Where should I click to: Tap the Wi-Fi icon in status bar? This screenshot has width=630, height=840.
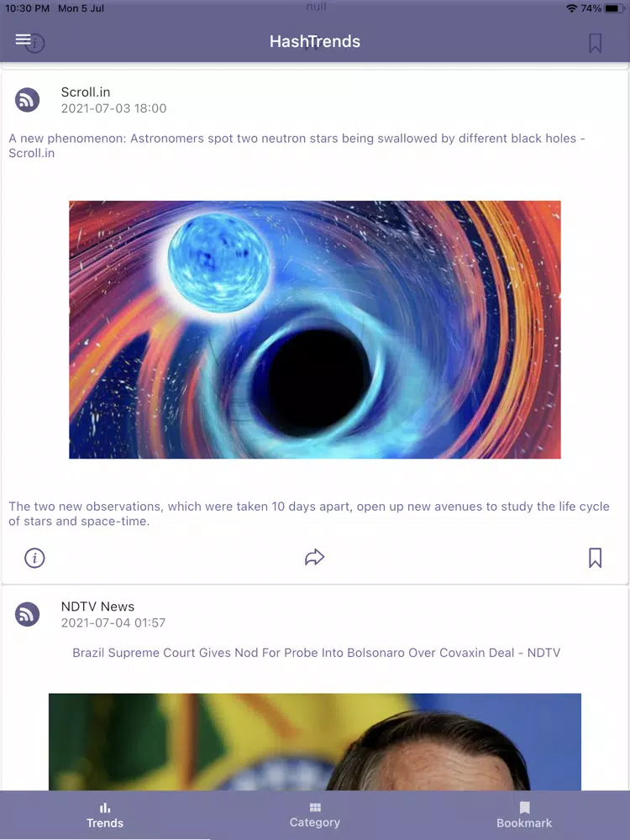coord(571,8)
